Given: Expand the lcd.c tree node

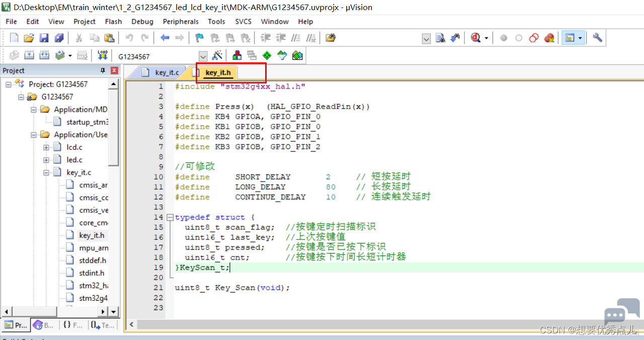Looking at the screenshot, I should 46,147.
